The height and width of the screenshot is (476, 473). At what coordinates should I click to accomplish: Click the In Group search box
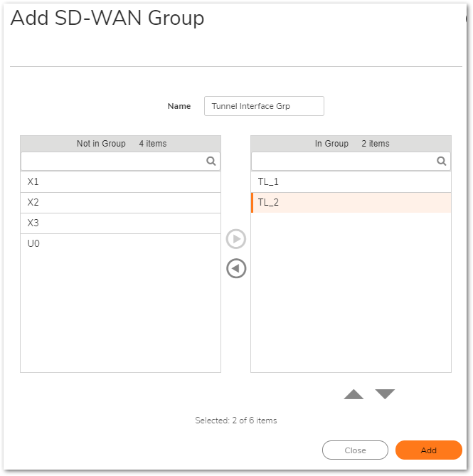coord(344,162)
